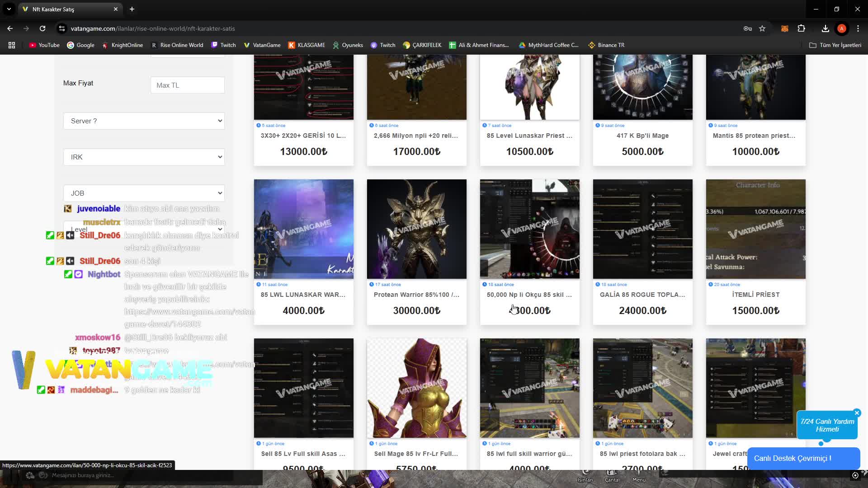This screenshot has height=488, width=868.
Task: Open the YouTube bookmark
Action: point(44,45)
